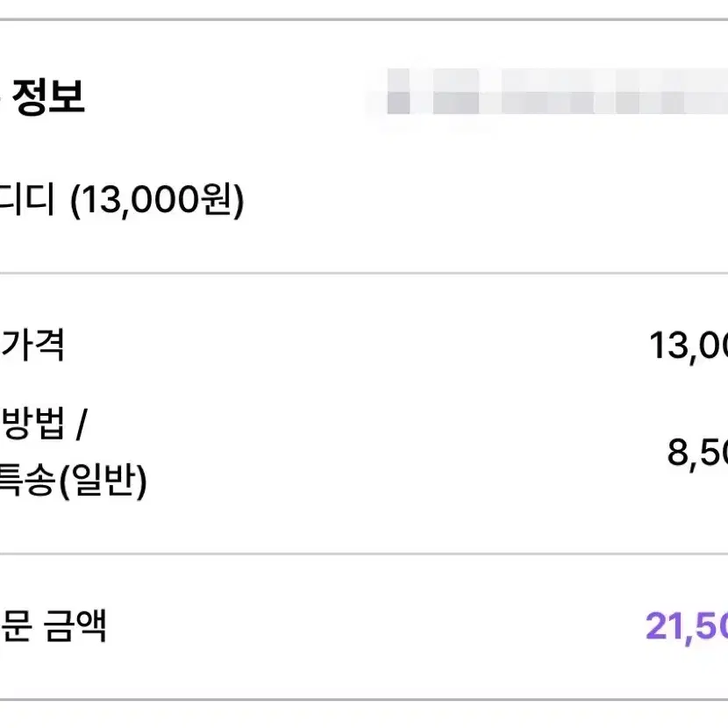The width and height of the screenshot is (728, 728).
Task: Click the top gray divider line
Action: point(364,19)
